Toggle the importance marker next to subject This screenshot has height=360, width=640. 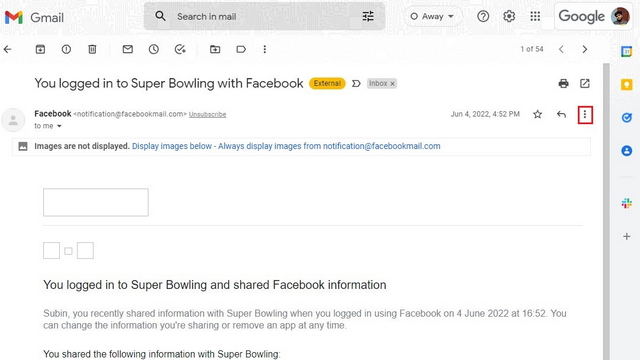[x=356, y=84]
